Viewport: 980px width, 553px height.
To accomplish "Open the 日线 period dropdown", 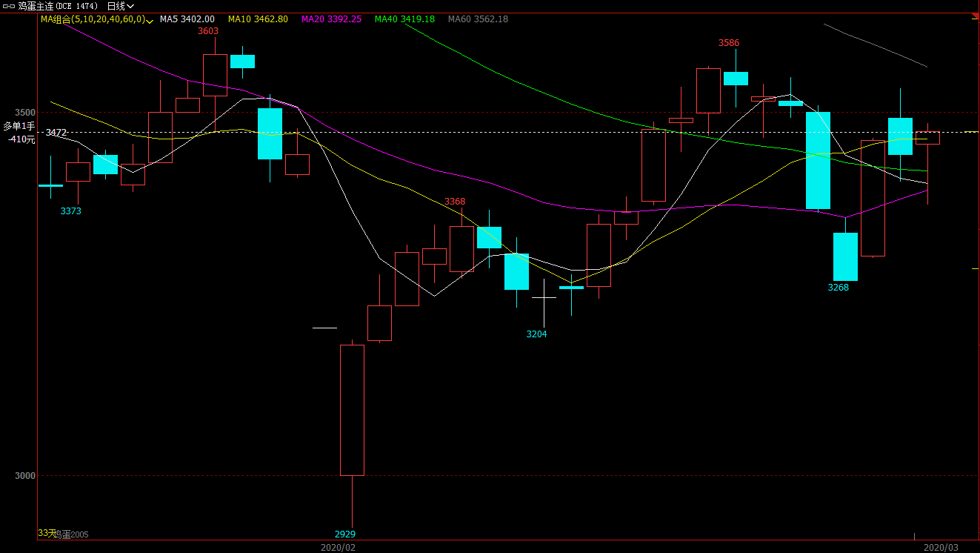I will 121,6.
